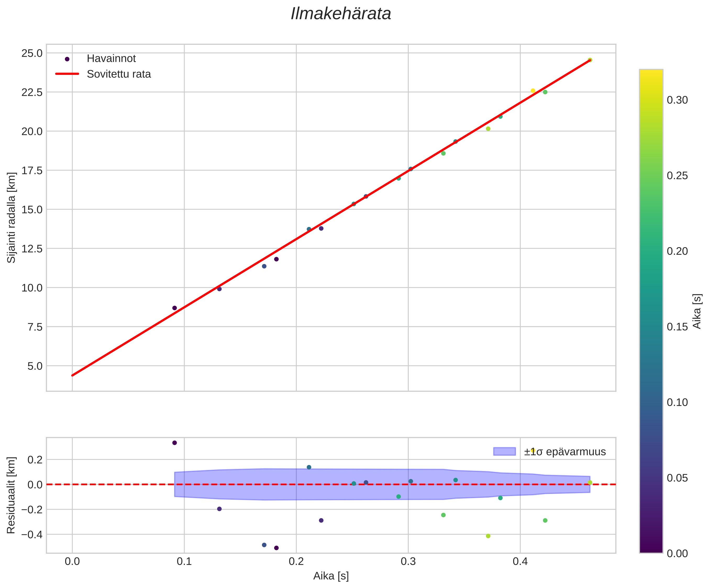
Task: Click the Havainnot legend text
Action: coord(111,59)
